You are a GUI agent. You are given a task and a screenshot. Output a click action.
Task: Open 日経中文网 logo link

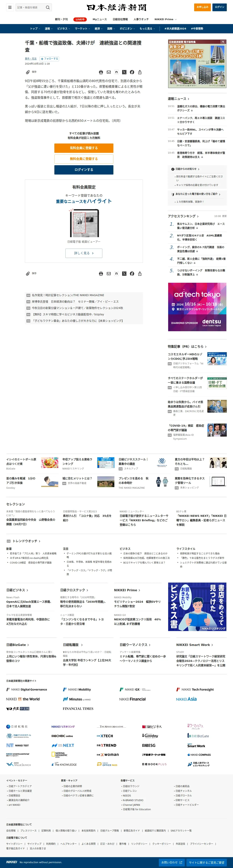coord(18,708)
